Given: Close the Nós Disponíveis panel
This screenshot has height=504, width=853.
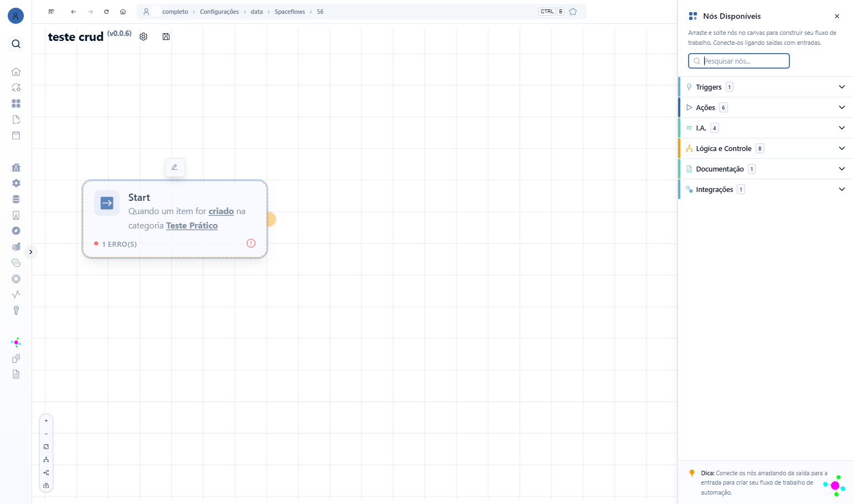Looking at the screenshot, I should point(837,16).
